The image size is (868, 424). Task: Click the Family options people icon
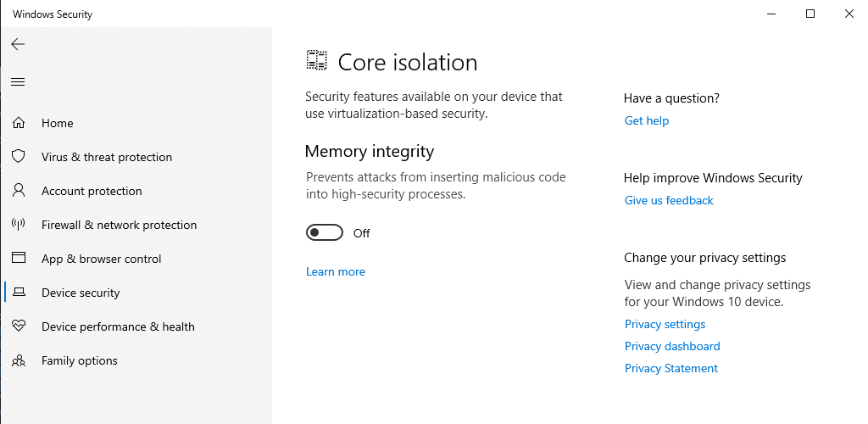(18, 360)
